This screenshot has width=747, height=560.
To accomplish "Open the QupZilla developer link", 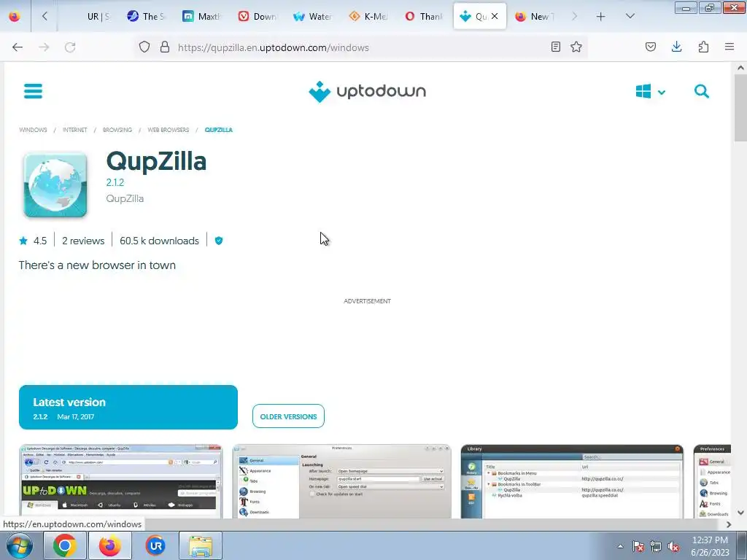I will point(125,198).
